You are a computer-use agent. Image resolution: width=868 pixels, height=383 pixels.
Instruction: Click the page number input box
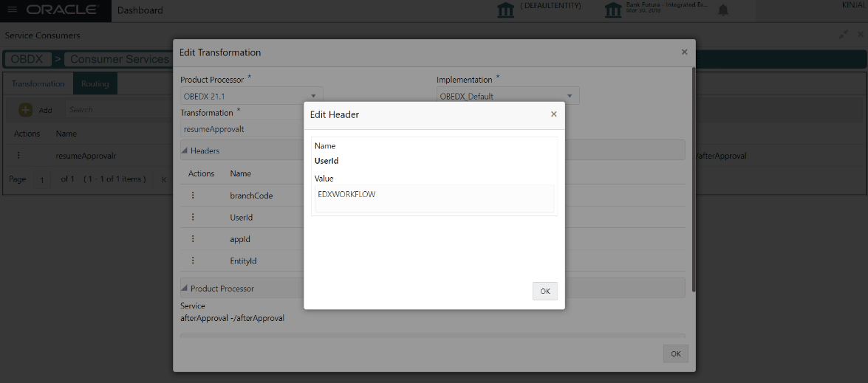[42, 180]
